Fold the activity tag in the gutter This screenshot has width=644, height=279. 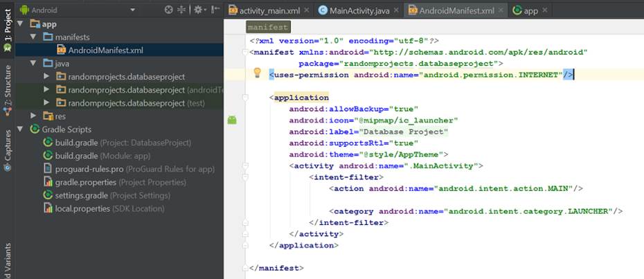click(246, 166)
